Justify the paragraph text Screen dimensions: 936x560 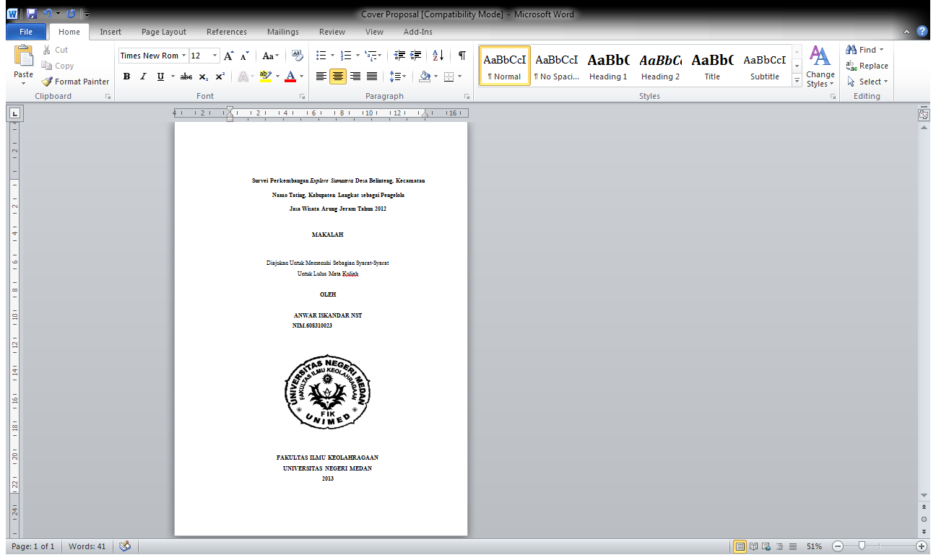coord(372,76)
